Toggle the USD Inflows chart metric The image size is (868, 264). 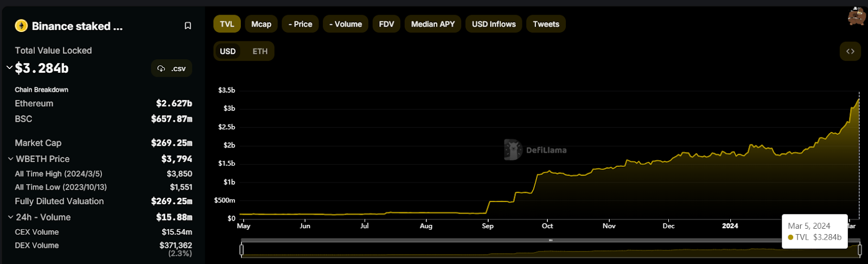pyautogui.click(x=494, y=24)
